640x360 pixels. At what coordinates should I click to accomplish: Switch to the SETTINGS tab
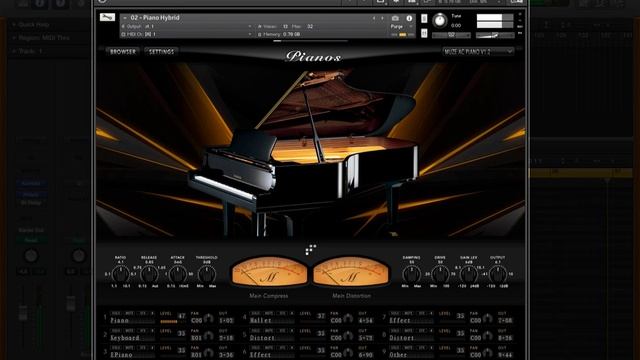(161, 52)
